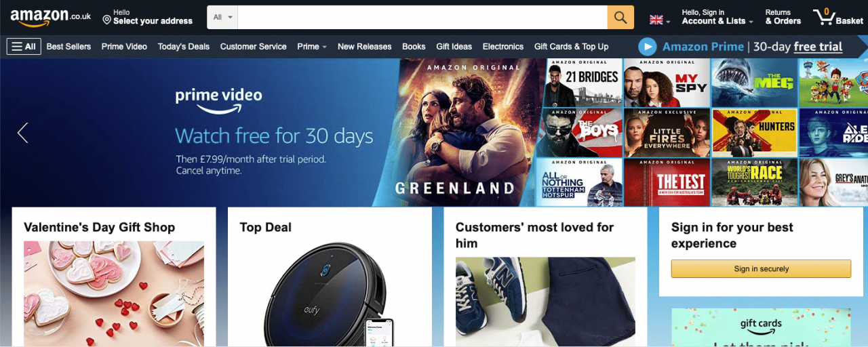Expand the Account & Lists dropdown
The height and width of the screenshot is (347, 868).
click(717, 17)
